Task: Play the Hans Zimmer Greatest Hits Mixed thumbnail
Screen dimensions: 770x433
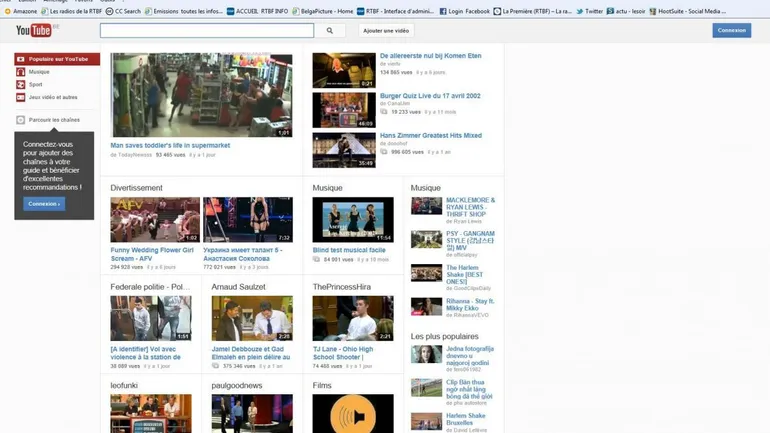Action: (344, 150)
